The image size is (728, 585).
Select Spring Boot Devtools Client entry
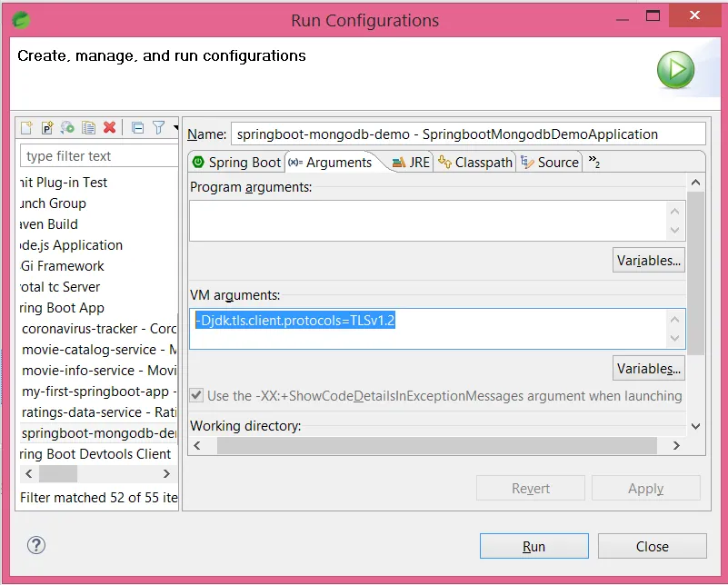[x=95, y=453]
